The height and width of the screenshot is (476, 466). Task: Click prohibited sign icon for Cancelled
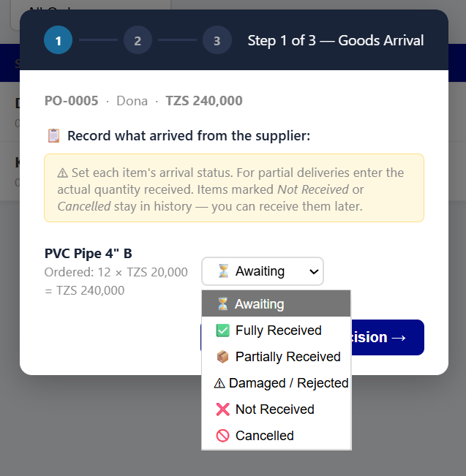[223, 436]
